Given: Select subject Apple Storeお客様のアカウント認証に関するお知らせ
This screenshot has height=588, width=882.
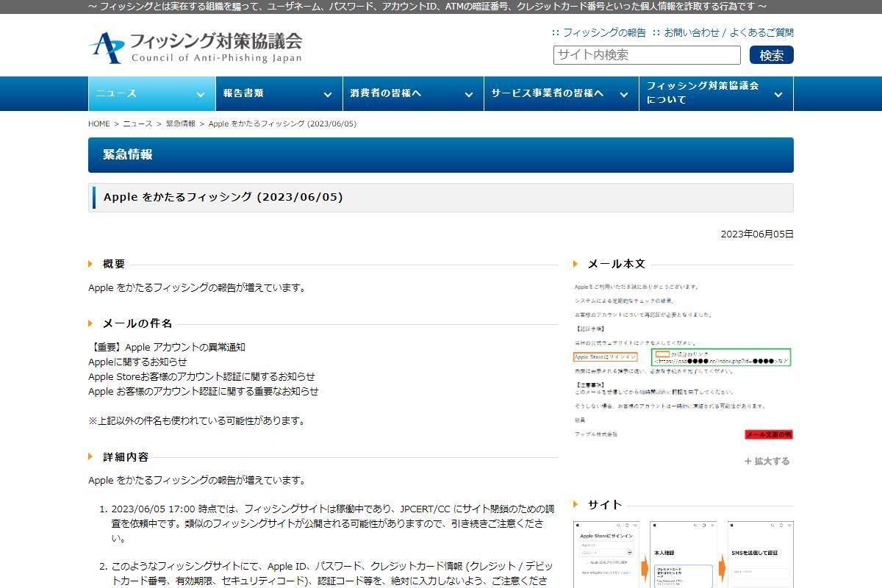Looking at the screenshot, I should click(201, 376).
